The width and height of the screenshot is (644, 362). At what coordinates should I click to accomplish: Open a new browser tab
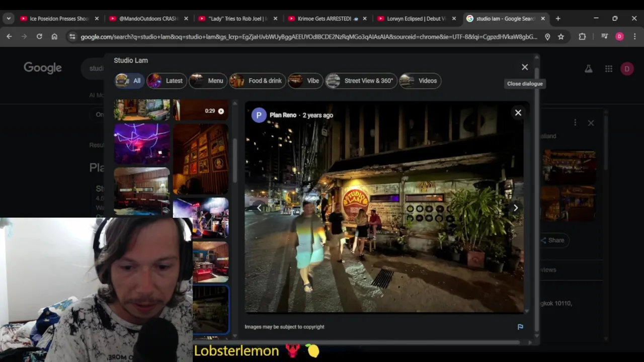(x=557, y=19)
